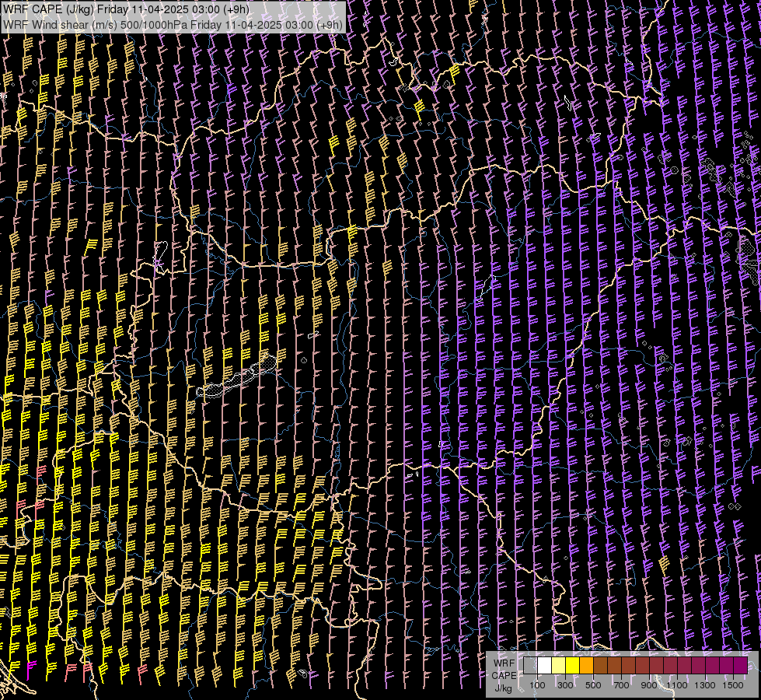This screenshot has width=761, height=700.
Task: Select the bright yellow CAPE legend swatch
Action: 573,665
